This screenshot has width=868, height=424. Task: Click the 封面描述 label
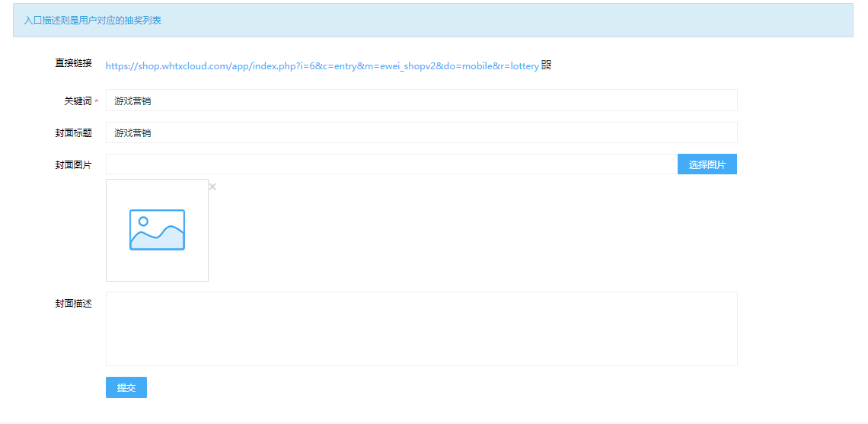pyautogui.click(x=73, y=303)
